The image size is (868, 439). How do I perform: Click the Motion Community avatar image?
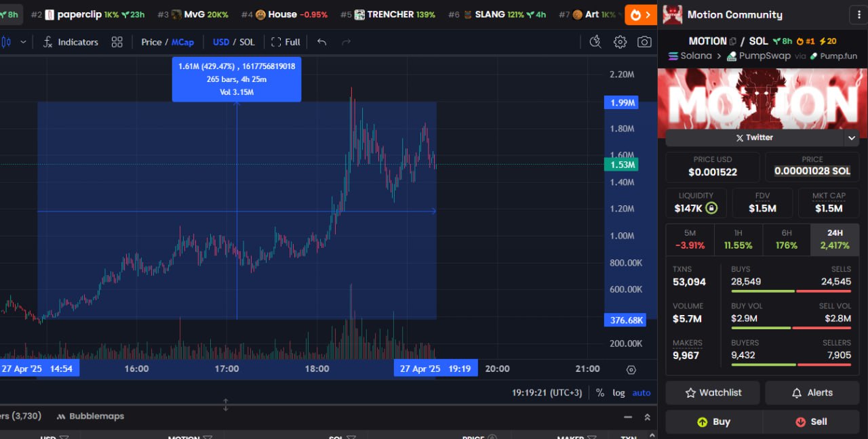pyautogui.click(x=672, y=14)
